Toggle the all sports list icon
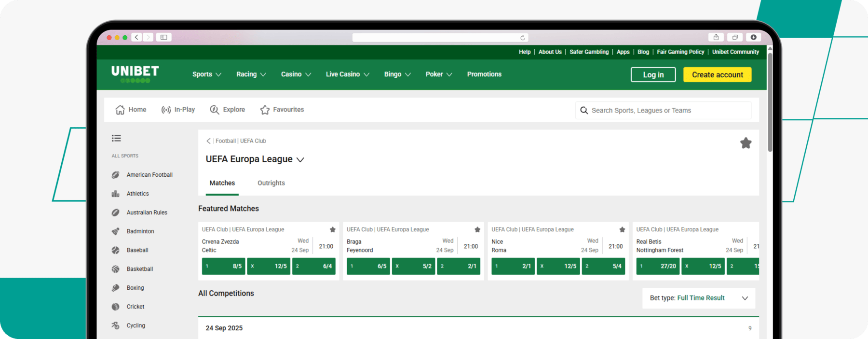 click(x=116, y=138)
